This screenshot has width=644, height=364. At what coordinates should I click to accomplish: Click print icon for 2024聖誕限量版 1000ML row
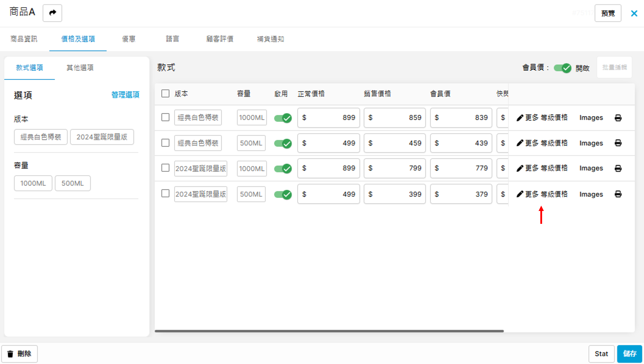(618, 168)
